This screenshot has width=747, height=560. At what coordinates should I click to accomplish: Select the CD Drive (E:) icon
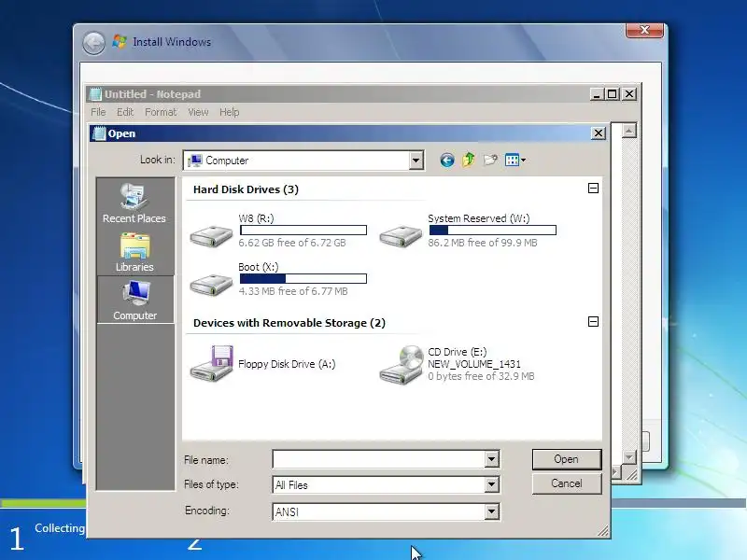(x=402, y=365)
